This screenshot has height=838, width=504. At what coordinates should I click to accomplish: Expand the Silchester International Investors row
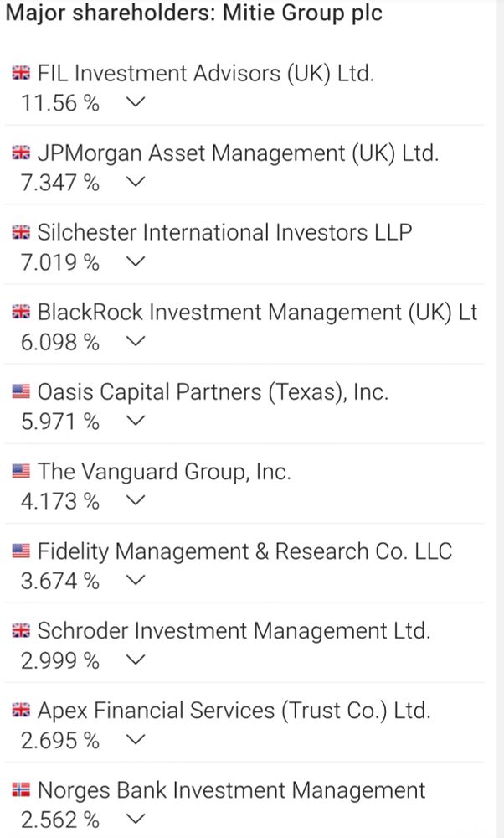point(136,263)
